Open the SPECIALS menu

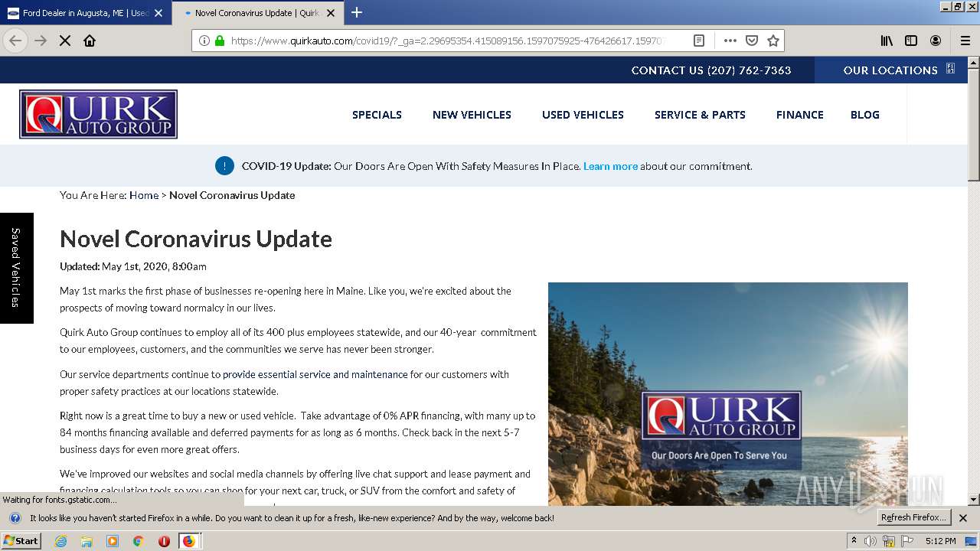[377, 115]
